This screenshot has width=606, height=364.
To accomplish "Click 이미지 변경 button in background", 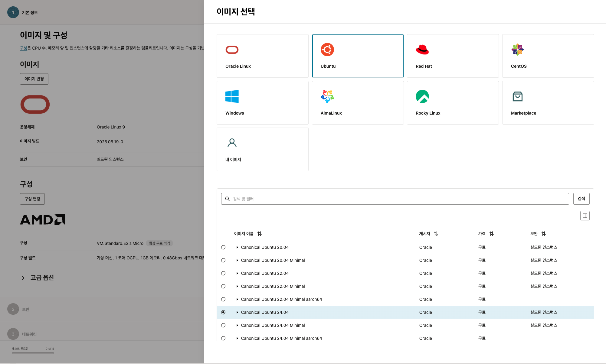I will 34,79.
